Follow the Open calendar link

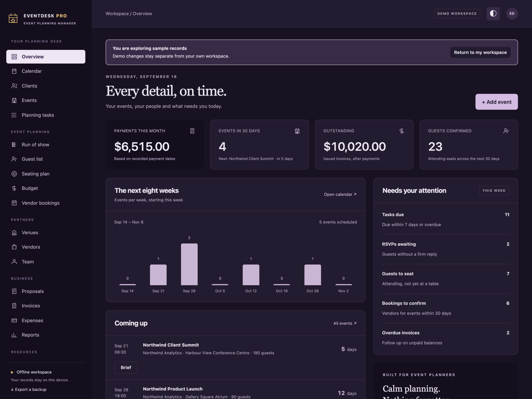340,194
